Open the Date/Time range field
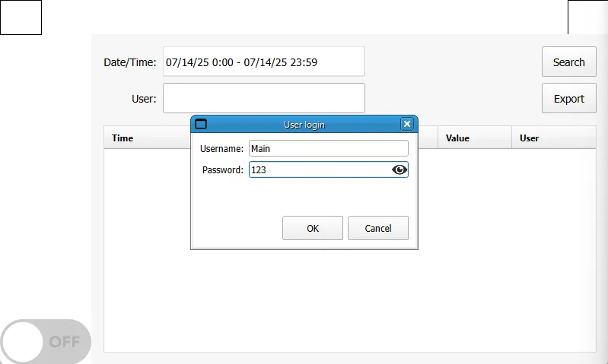The image size is (608, 364). tap(263, 62)
